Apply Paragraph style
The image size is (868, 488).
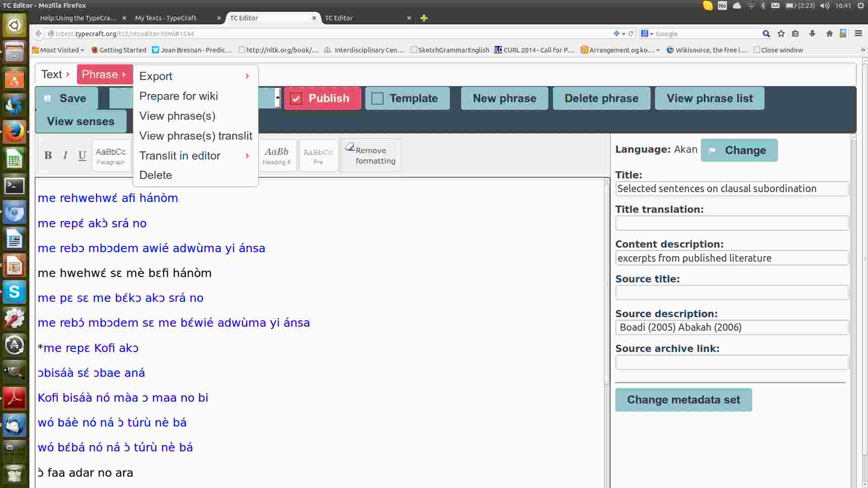tap(111, 155)
